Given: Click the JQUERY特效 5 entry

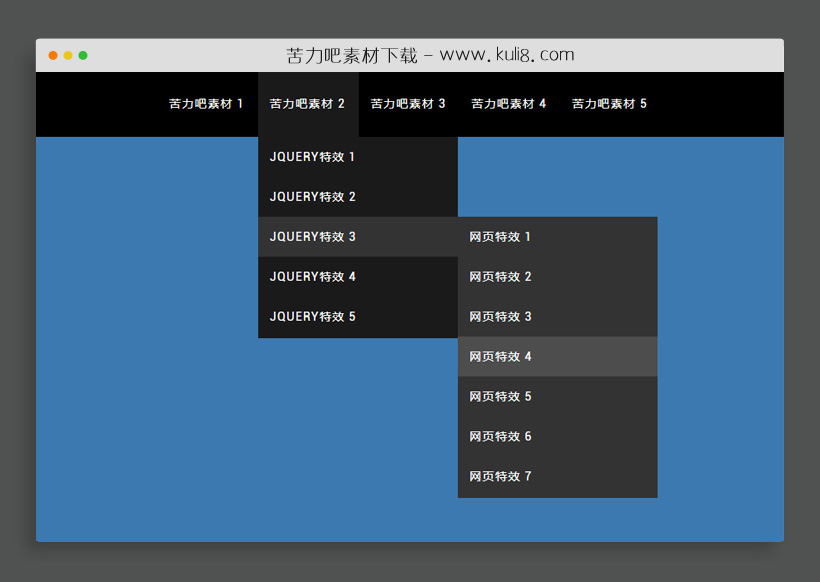Looking at the screenshot, I should (313, 316).
